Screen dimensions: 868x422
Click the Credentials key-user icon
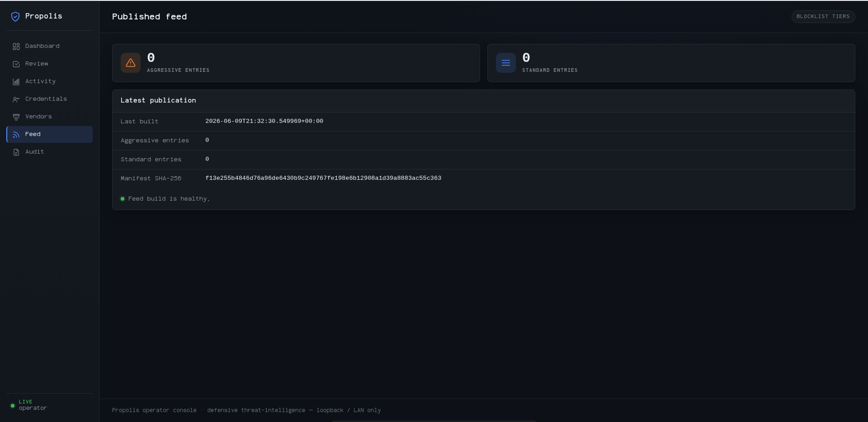(x=16, y=99)
